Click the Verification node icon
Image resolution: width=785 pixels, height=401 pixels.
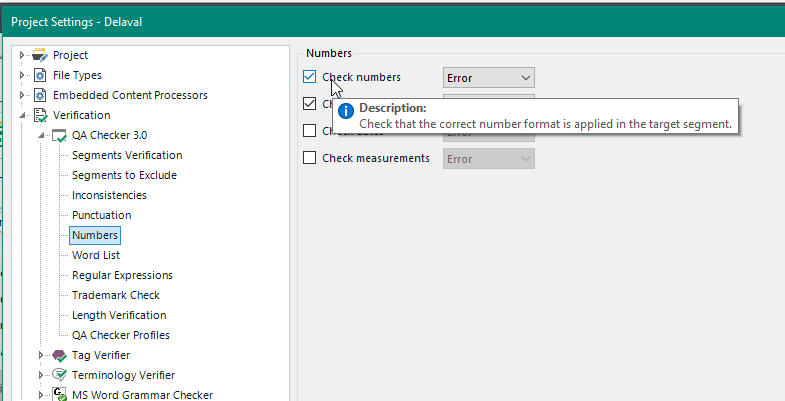[x=40, y=115]
